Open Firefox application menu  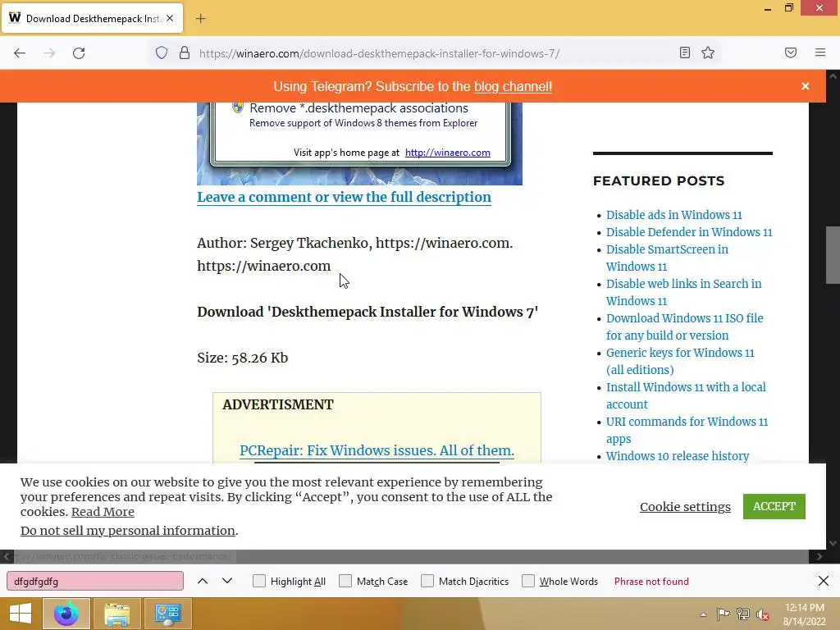(x=820, y=52)
